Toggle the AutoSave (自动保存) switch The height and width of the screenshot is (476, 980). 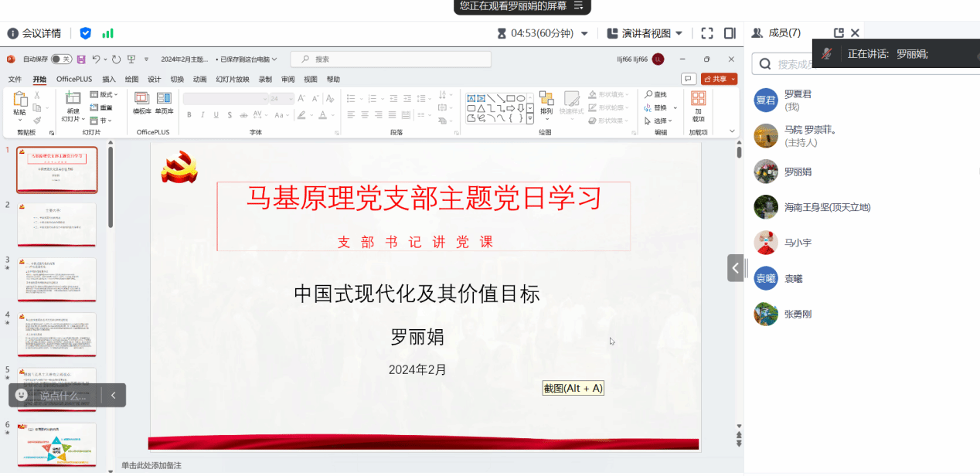61,59
